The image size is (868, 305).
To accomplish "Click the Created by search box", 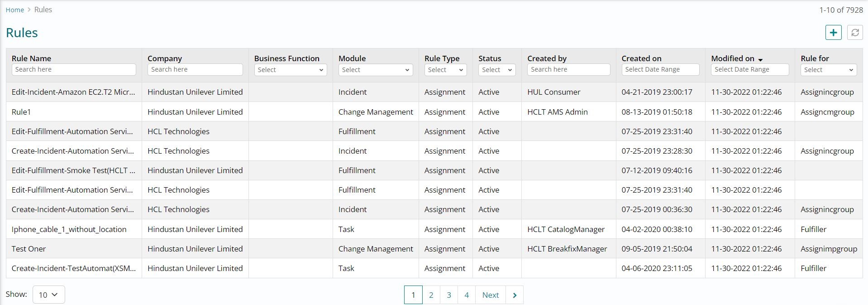I will click(568, 69).
